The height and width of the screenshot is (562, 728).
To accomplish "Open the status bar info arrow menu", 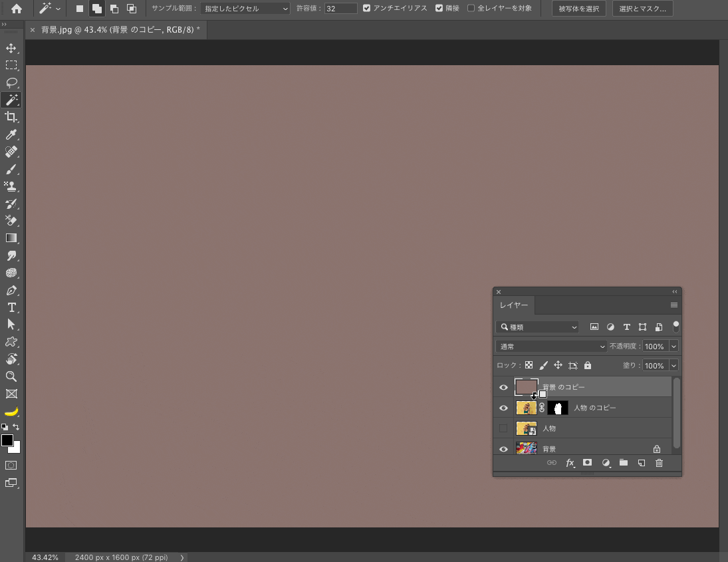I will coord(182,557).
